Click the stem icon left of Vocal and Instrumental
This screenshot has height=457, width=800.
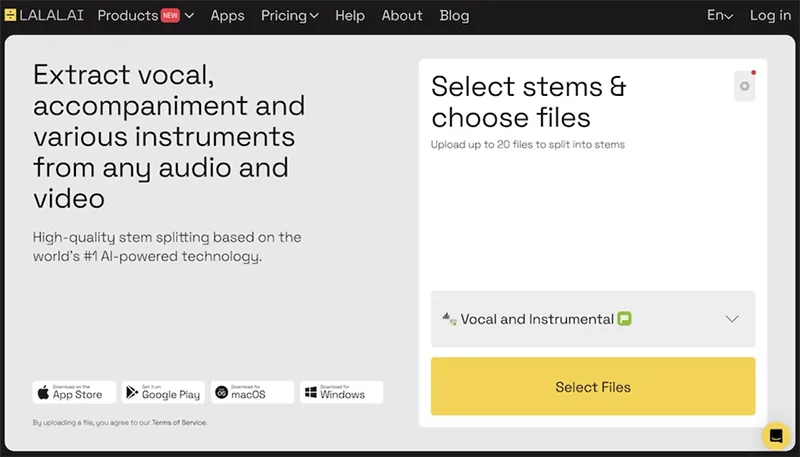coord(448,319)
